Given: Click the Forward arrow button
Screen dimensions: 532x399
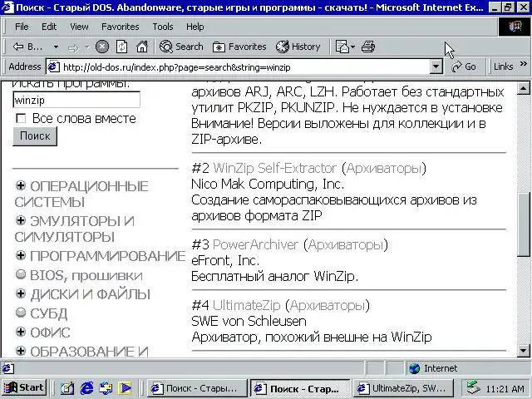Looking at the screenshot, I should [73, 48].
